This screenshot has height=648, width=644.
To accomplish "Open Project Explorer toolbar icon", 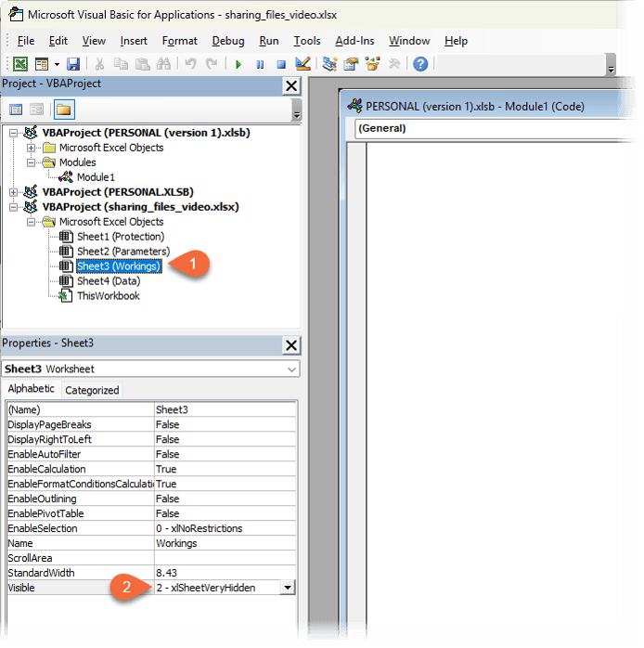I will [x=329, y=64].
